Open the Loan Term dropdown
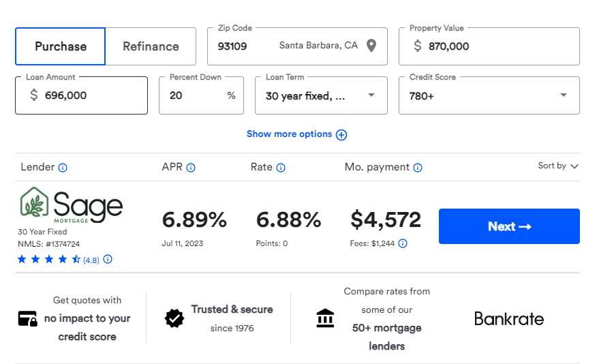 point(321,95)
